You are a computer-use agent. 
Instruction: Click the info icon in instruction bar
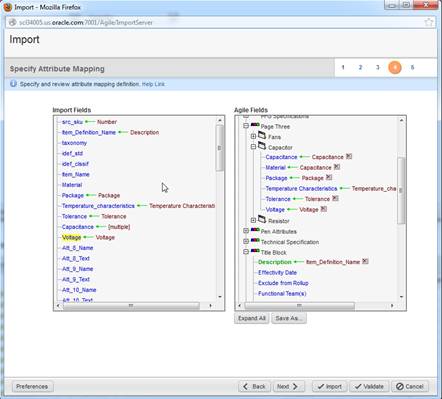[13, 84]
